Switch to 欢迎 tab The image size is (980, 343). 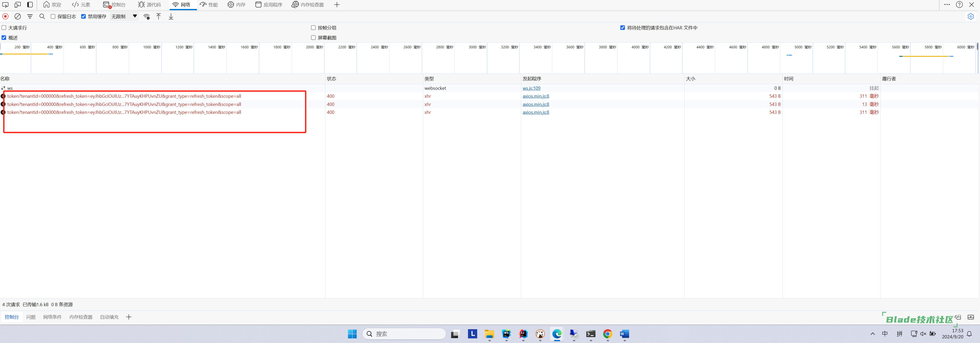pyautogui.click(x=52, y=5)
